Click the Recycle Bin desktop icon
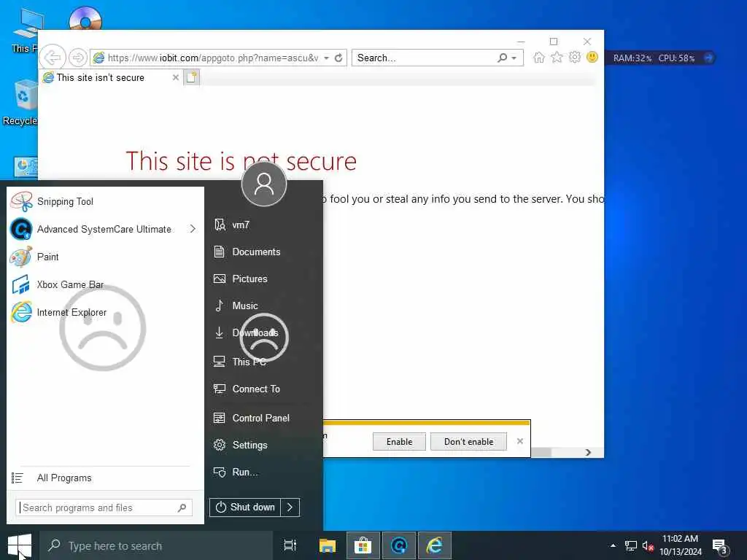The image size is (747, 560). pos(20,102)
